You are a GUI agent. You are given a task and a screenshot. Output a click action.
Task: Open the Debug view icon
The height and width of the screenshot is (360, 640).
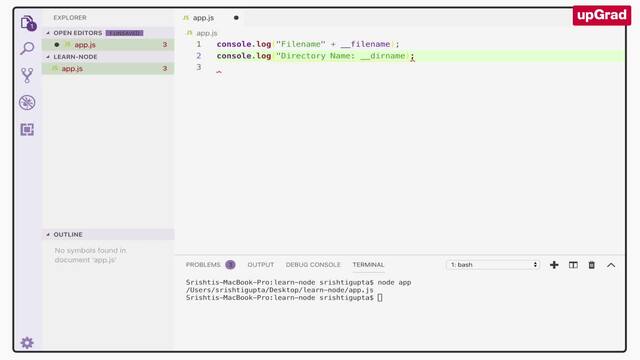click(27, 102)
